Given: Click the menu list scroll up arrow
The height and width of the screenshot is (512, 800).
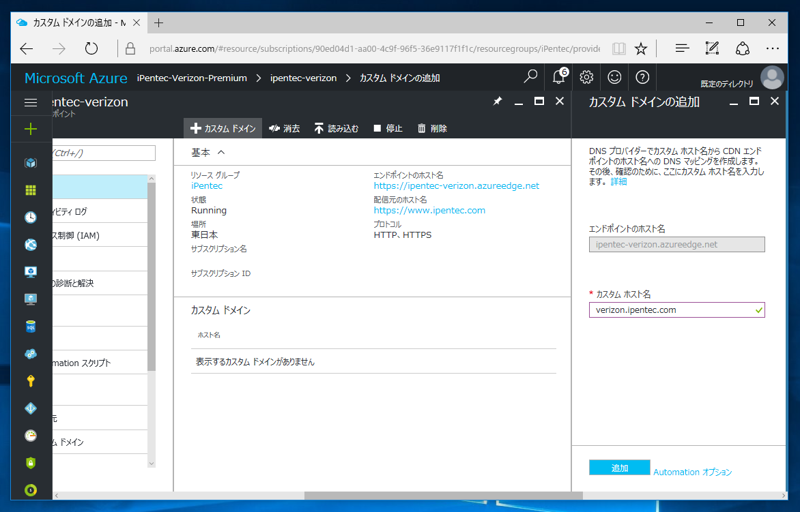Looking at the screenshot, I should (x=151, y=178).
